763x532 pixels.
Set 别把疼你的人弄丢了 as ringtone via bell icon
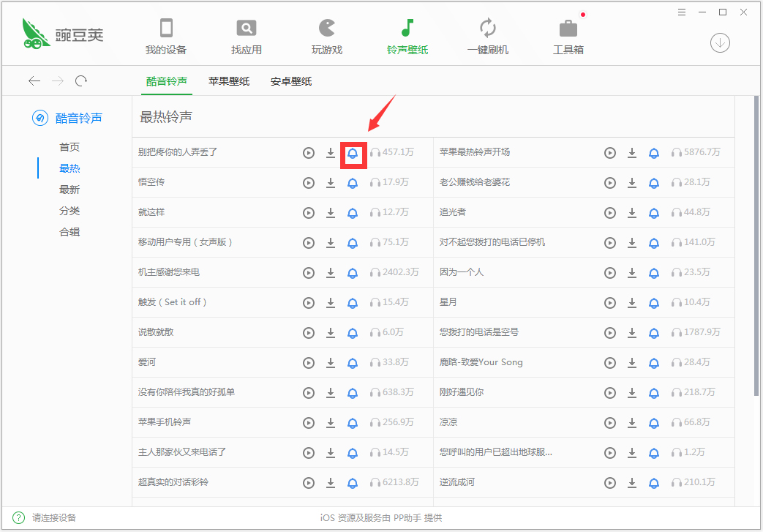tap(353, 152)
